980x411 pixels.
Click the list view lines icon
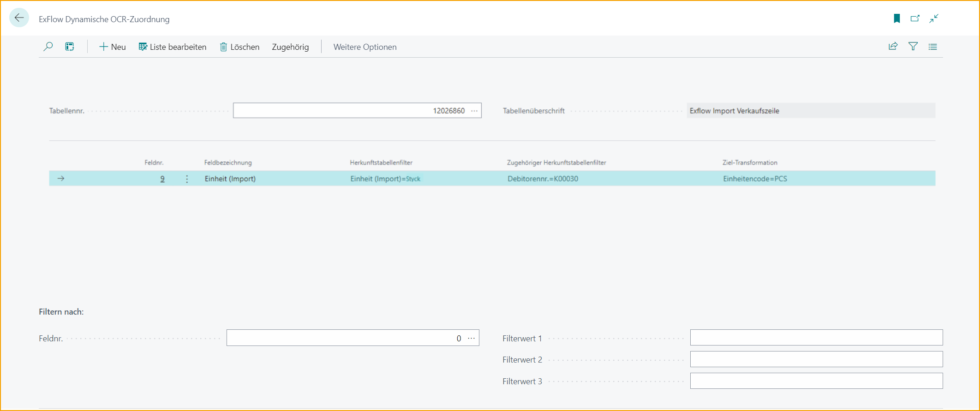tap(933, 47)
